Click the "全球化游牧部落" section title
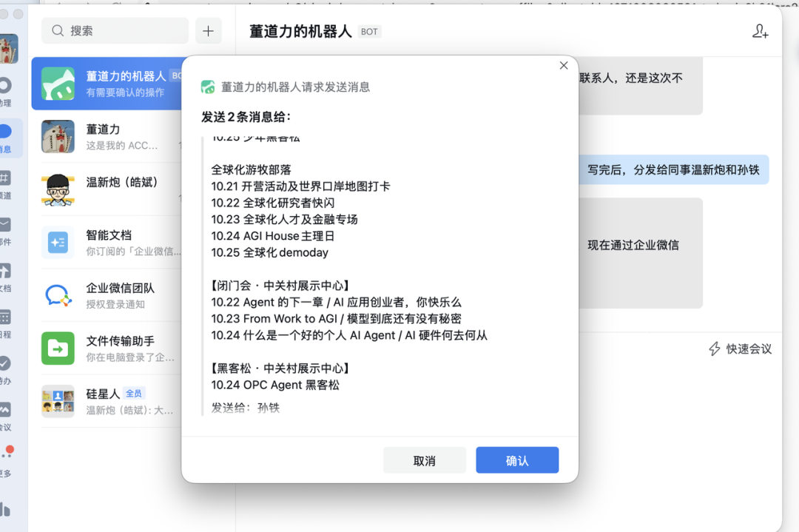 pos(251,169)
